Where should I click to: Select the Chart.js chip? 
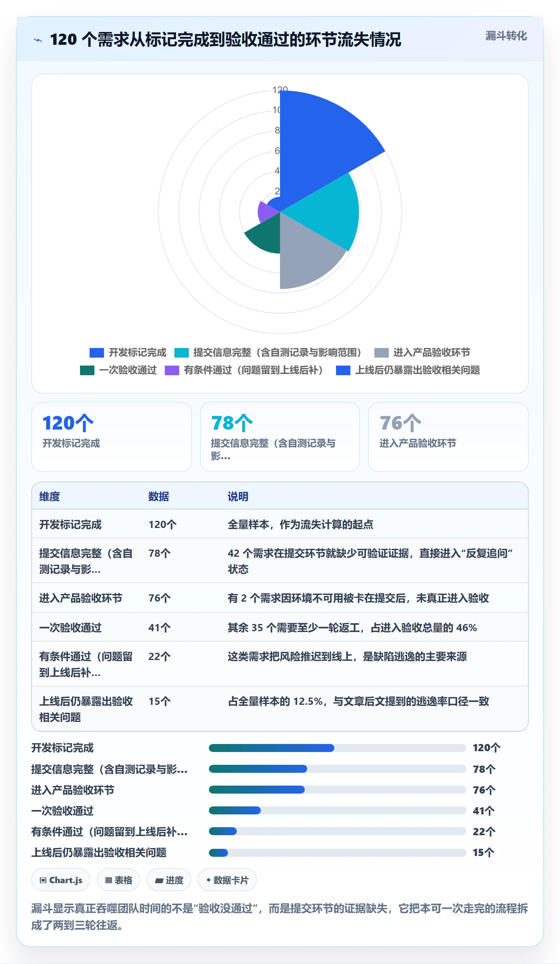tap(61, 880)
